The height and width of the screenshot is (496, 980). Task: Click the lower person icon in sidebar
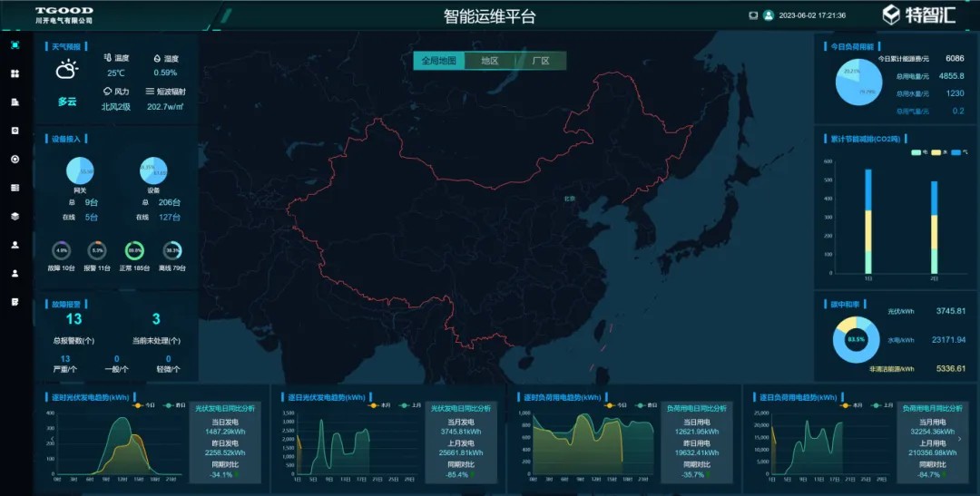coord(15,273)
